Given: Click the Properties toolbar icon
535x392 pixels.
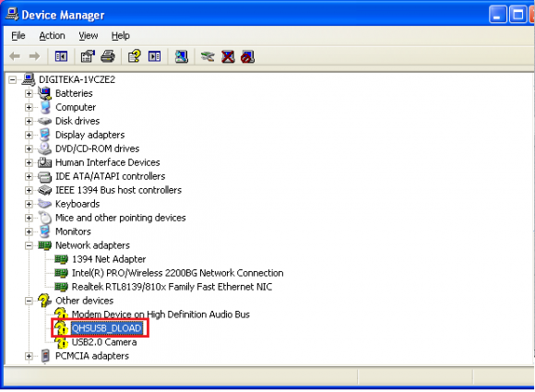Looking at the screenshot, I should (88, 56).
